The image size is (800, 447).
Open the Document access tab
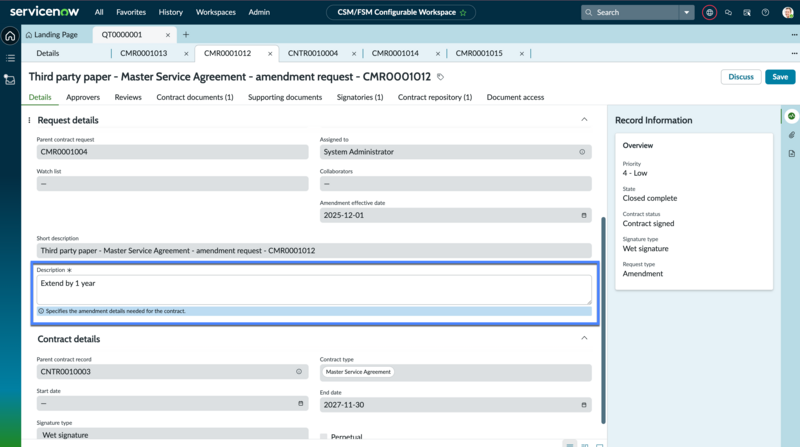coord(515,97)
